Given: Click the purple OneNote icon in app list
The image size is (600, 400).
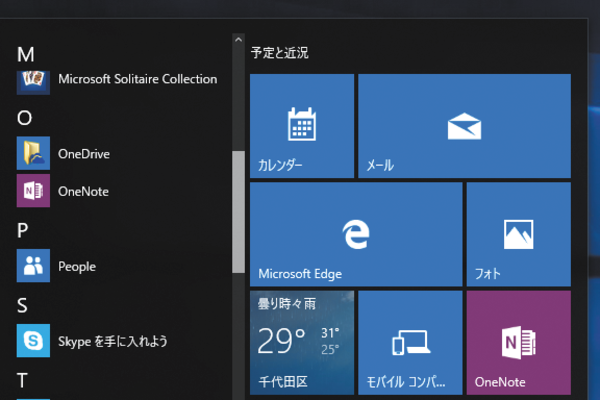Looking at the screenshot, I should pos(33,191).
